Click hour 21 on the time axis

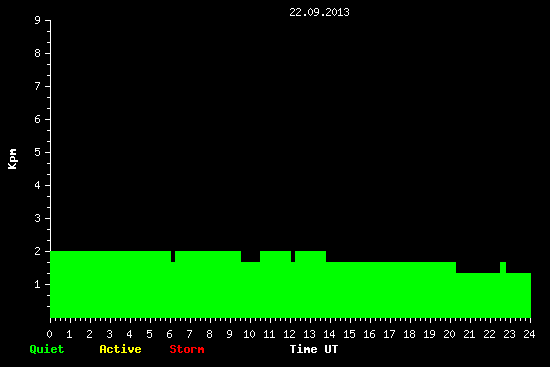click(x=469, y=334)
